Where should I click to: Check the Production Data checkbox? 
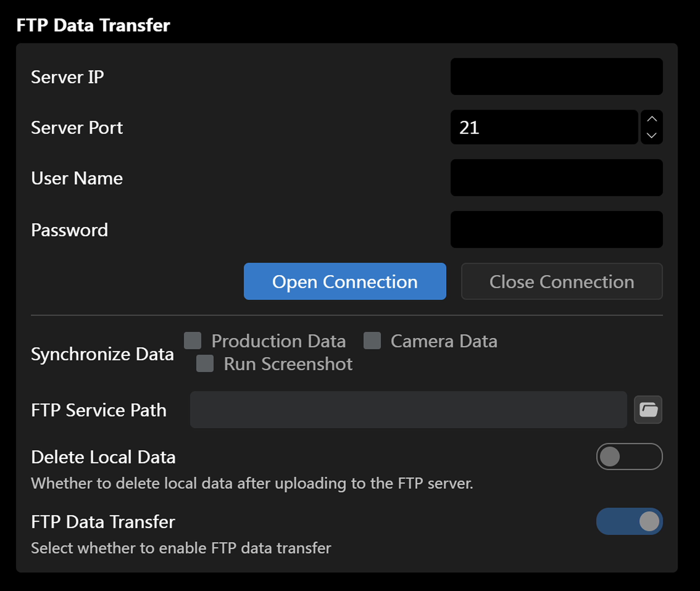tap(193, 341)
